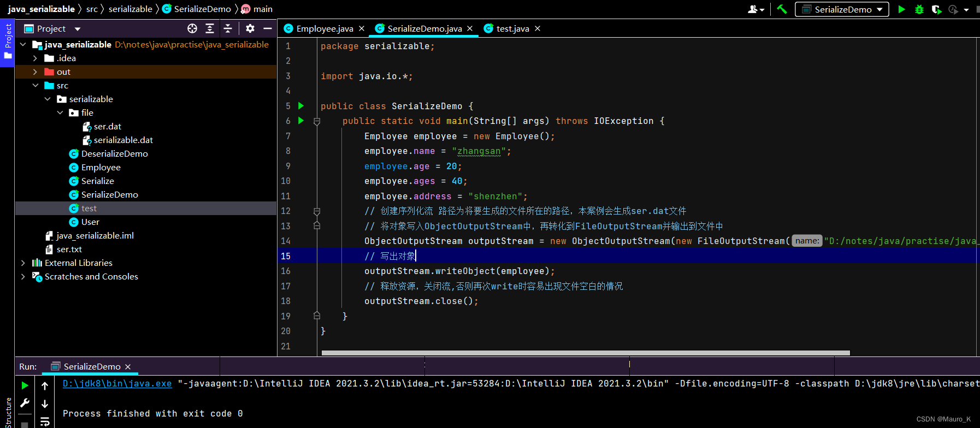Expand the .idea folder
Image resolution: width=980 pixels, height=428 pixels.
pyautogui.click(x=35, y=58)
